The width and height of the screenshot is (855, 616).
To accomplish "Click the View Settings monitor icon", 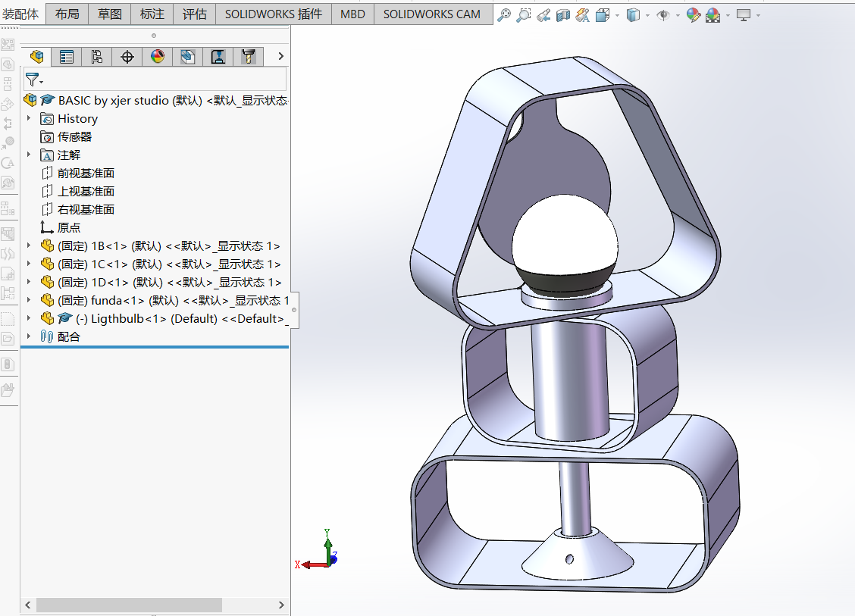I will point(744,15).
